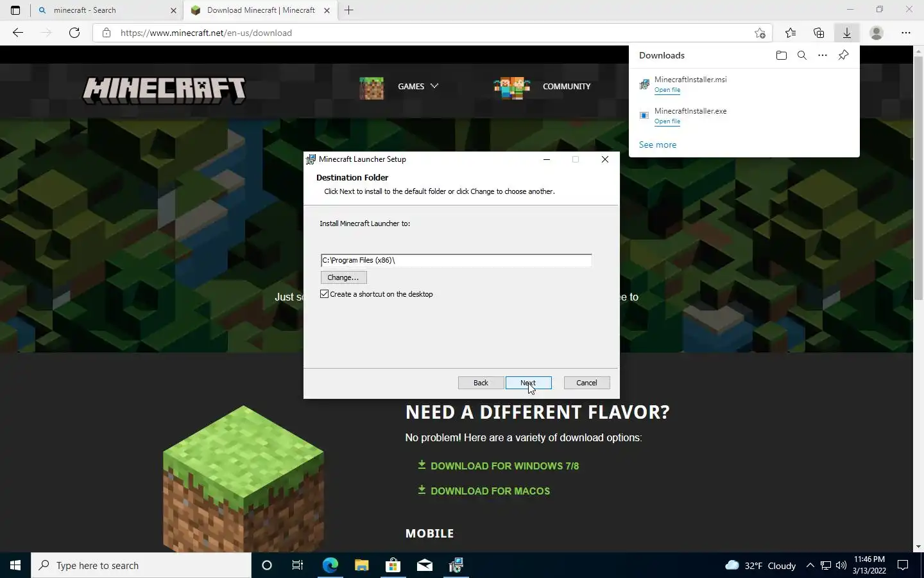Open downloads folder icon in panel
Viewport: 924px width, 578px height.
coord(781,55)
